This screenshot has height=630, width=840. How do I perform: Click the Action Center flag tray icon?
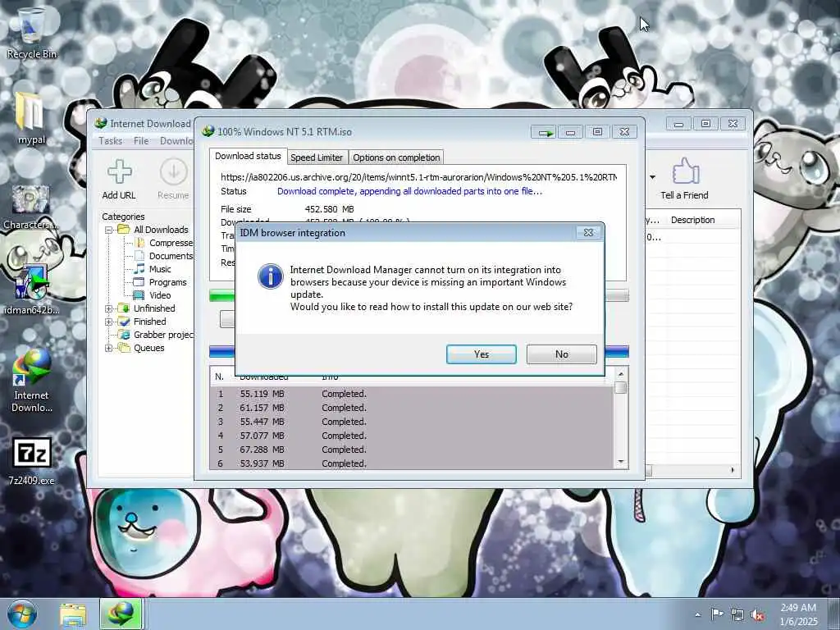pyautogui.click(x=717, y=614)
